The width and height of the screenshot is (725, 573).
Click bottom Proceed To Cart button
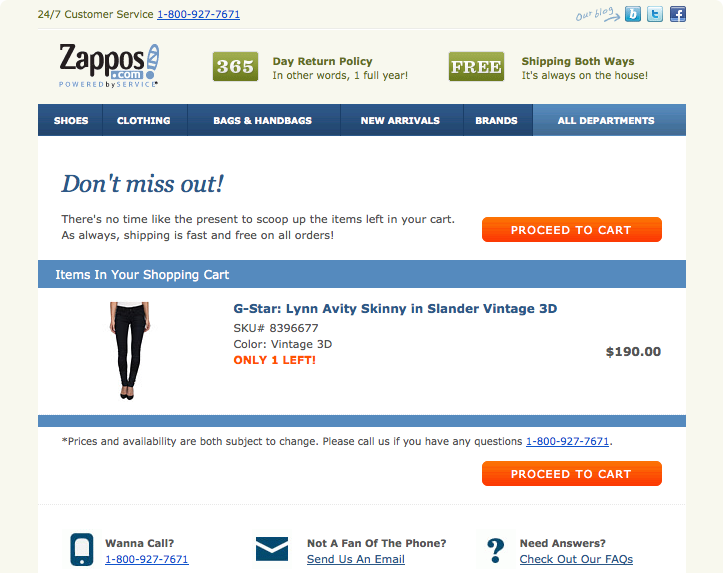[x=571, y=474]
